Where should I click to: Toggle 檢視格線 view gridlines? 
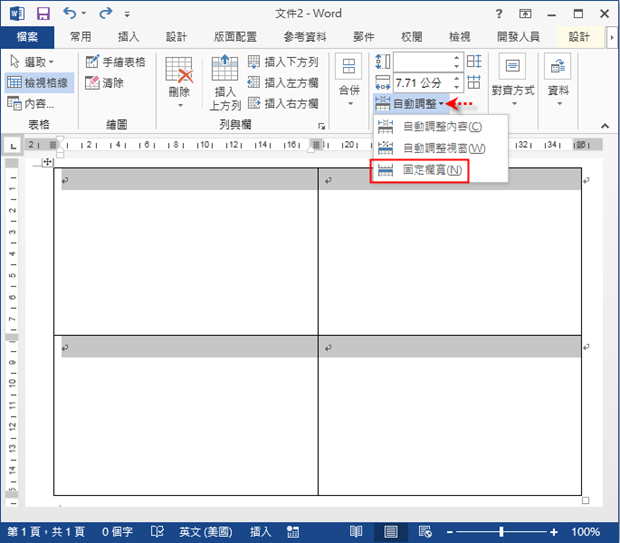coord(39,83)
